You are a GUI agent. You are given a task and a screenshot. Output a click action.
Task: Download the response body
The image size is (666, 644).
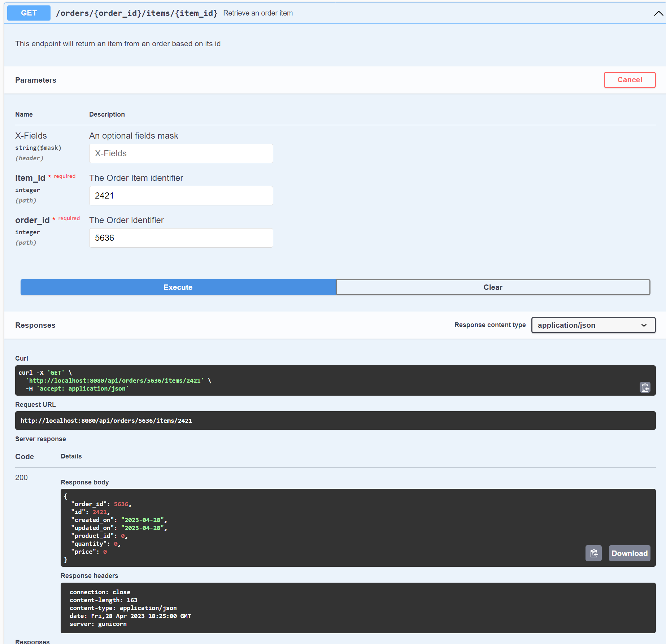(x=629, y=553)
